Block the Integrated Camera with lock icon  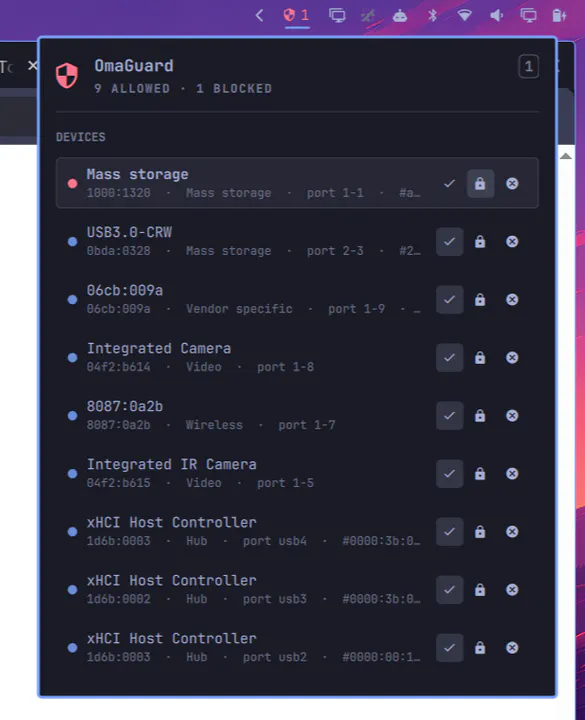pyautogui.click(x=480, y=358)
